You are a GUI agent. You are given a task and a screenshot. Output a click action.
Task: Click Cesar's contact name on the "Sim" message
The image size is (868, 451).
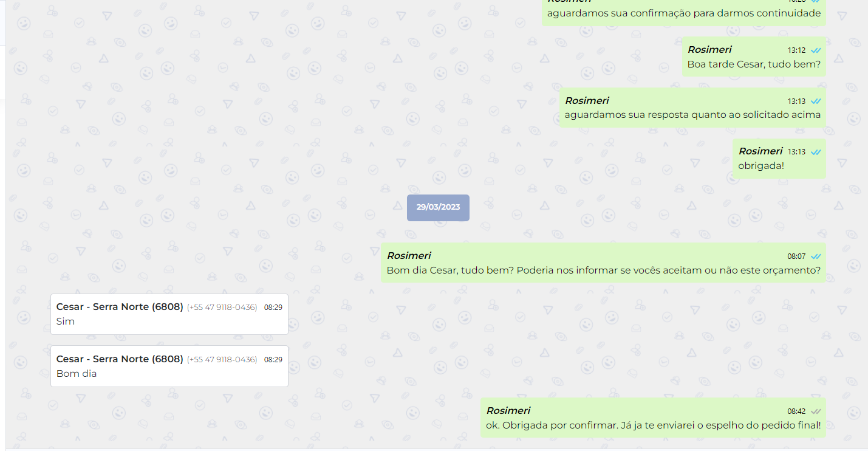(120, 307)
